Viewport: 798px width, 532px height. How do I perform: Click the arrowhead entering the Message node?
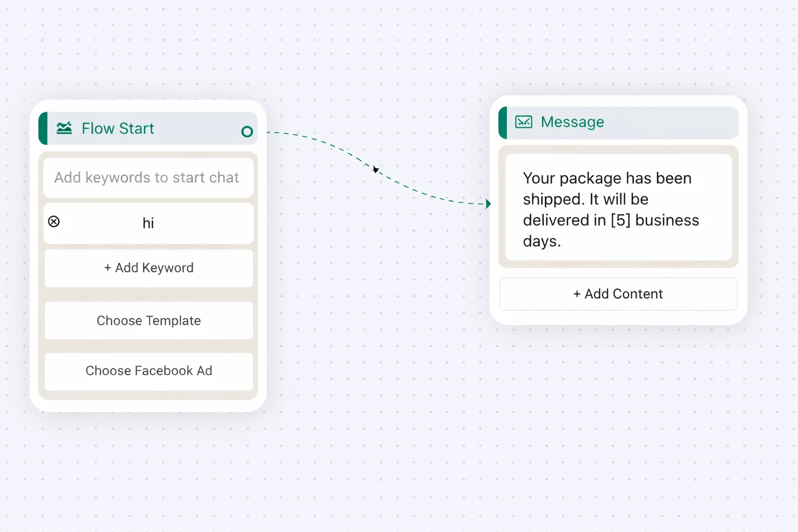488,204
